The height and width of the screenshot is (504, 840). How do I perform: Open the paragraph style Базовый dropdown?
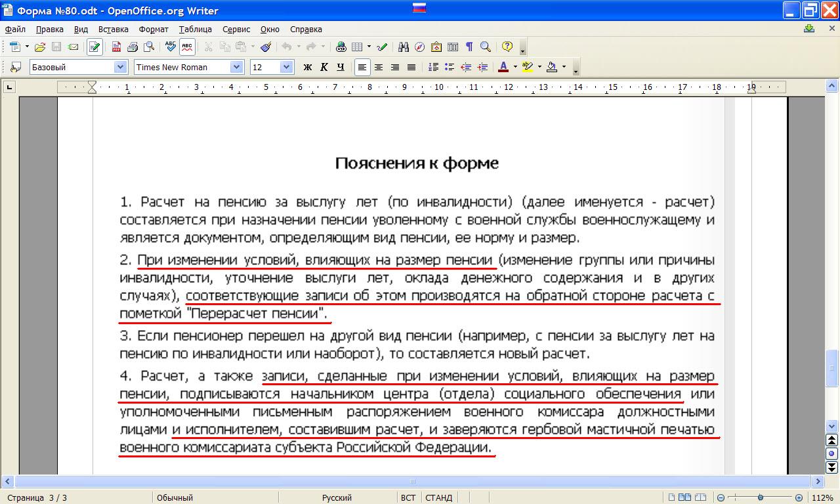tap(121, 67)
